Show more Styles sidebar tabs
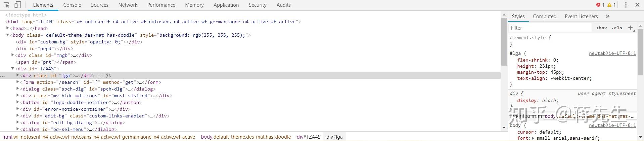The height and width of the screenshot is (141, 644). pos(607,16)
